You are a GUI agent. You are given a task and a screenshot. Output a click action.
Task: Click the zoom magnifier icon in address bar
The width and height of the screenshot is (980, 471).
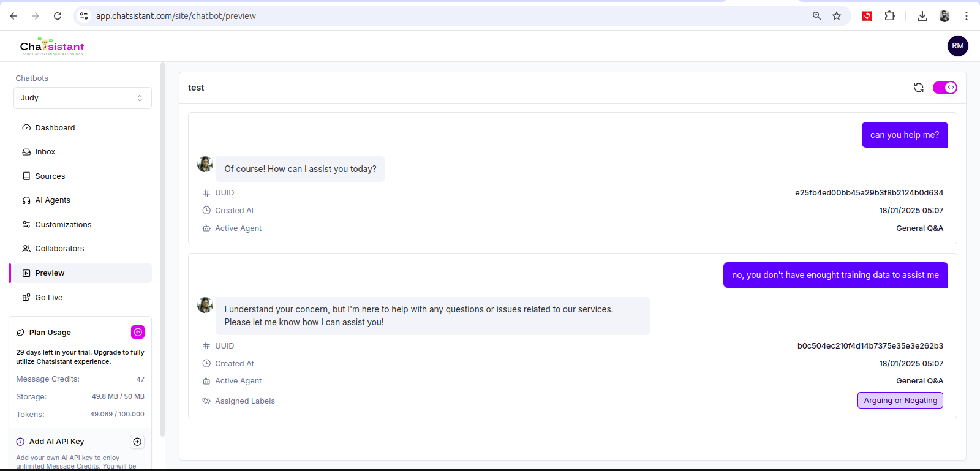coord(816,16)
